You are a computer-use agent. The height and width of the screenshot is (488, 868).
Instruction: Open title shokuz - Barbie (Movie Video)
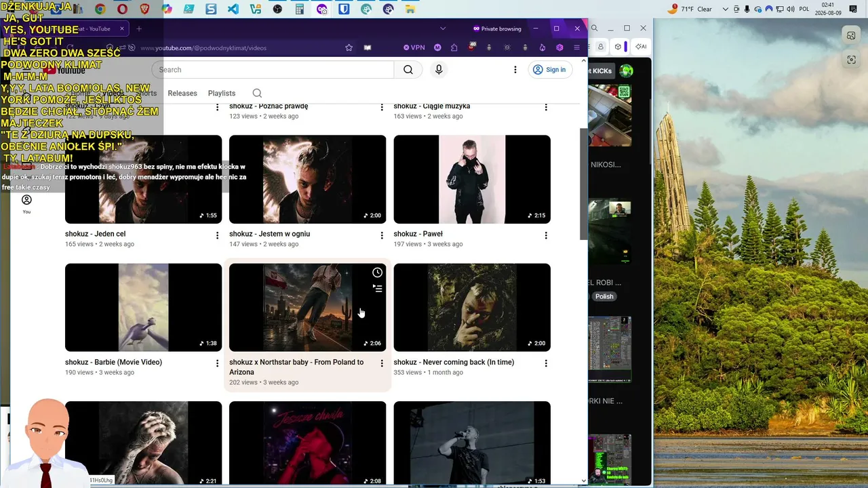113,362
